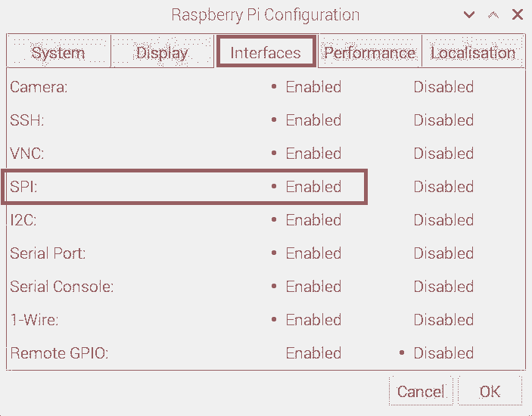This screenshot has width=532, height=416.
Task: Turn off I2C with Disabled option
Action: 443,220
